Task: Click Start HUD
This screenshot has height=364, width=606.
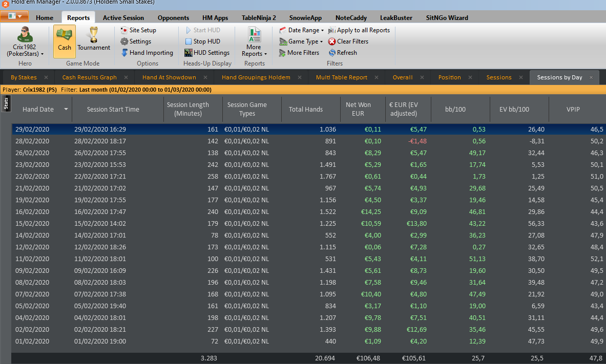Action: pyautogui.click(x=203, y=30)
